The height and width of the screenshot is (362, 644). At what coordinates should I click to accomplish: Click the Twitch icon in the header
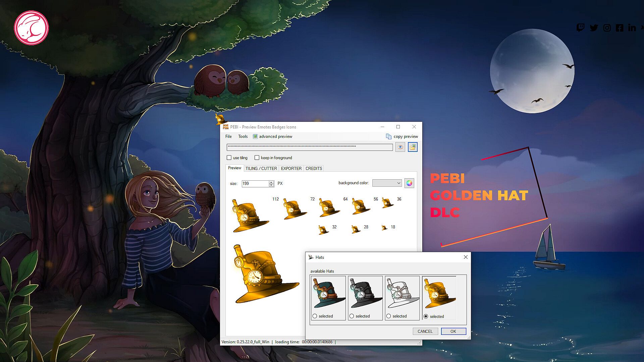[580, 28]
